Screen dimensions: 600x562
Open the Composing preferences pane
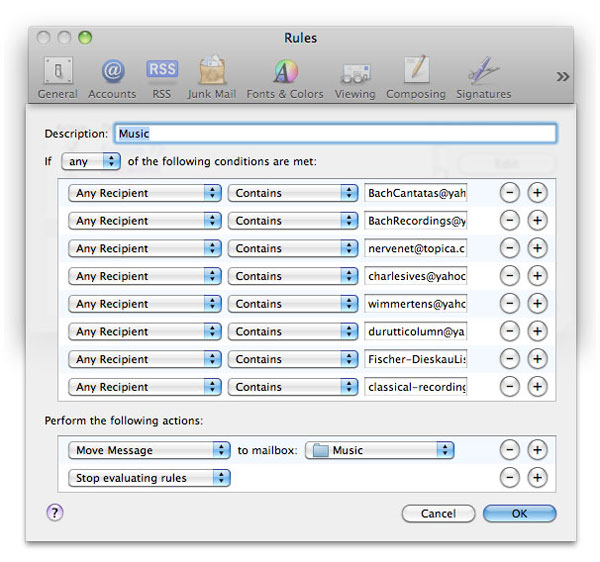point(416,78)
